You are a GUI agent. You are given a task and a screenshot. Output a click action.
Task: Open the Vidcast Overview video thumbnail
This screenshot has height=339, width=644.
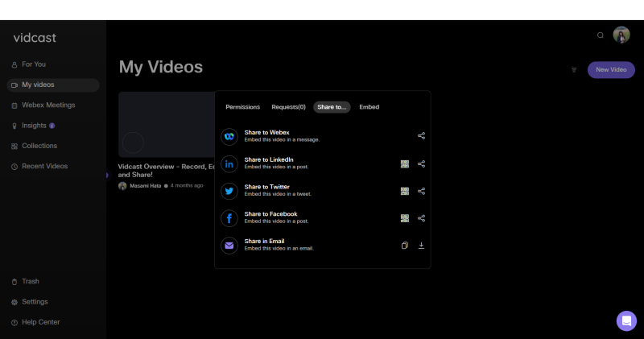(x=166, y=124)
